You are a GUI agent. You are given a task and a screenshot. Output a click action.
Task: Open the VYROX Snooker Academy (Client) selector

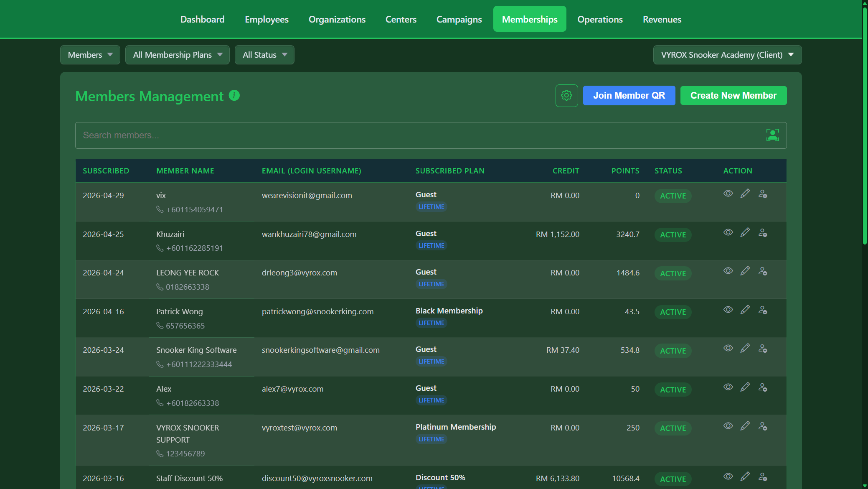click(x=727, y=55)
